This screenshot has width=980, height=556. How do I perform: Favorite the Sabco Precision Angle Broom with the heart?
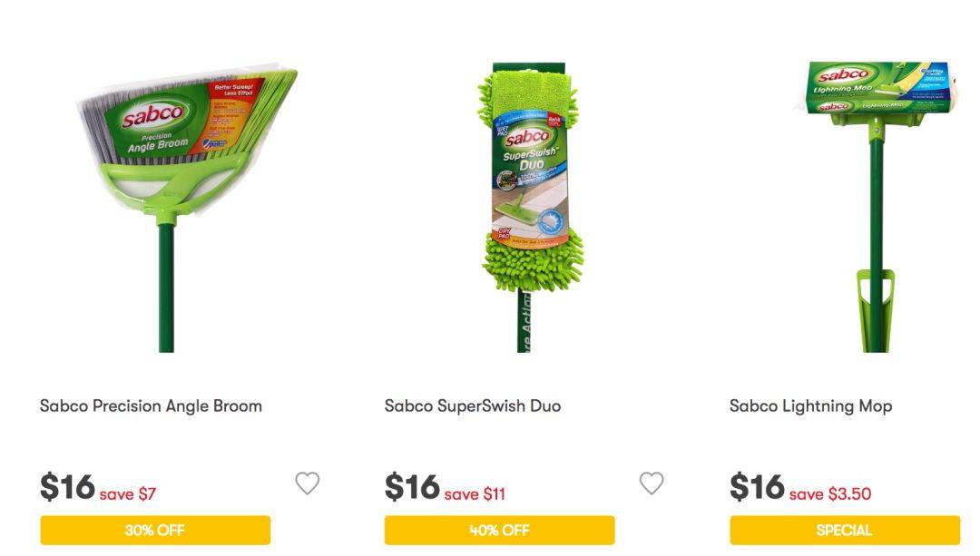click(308, 484)
